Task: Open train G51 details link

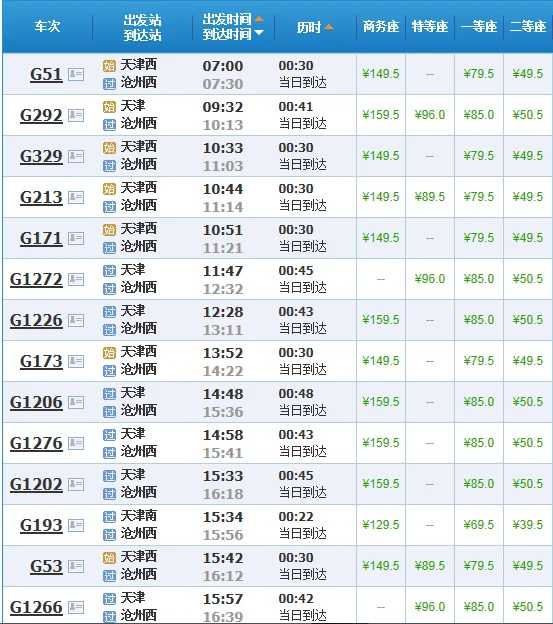Action: pyautogui.click(x=46, y=75)
